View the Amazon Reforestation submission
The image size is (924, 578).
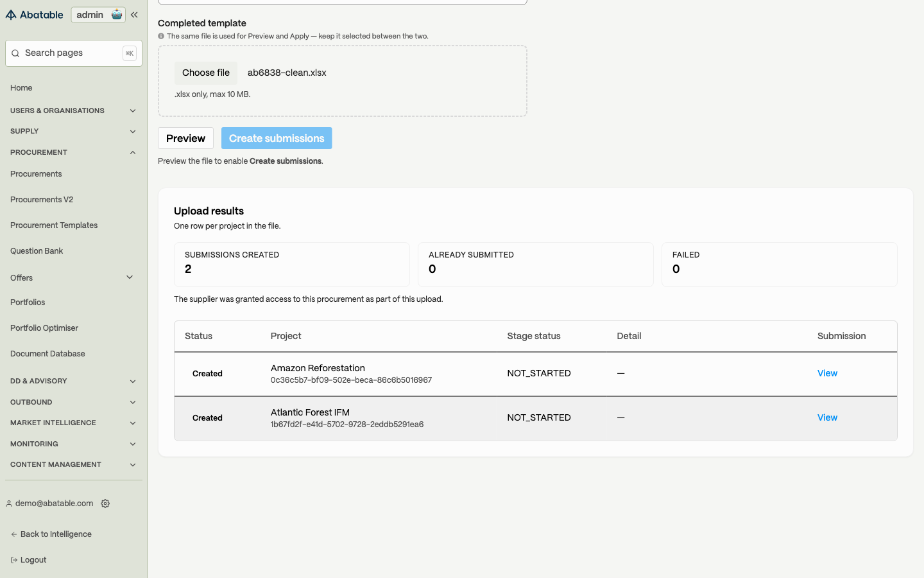(827, 373)
